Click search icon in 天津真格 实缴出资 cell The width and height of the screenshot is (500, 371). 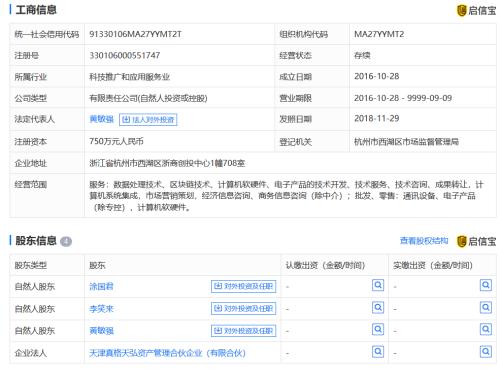[x=486, y=351]
